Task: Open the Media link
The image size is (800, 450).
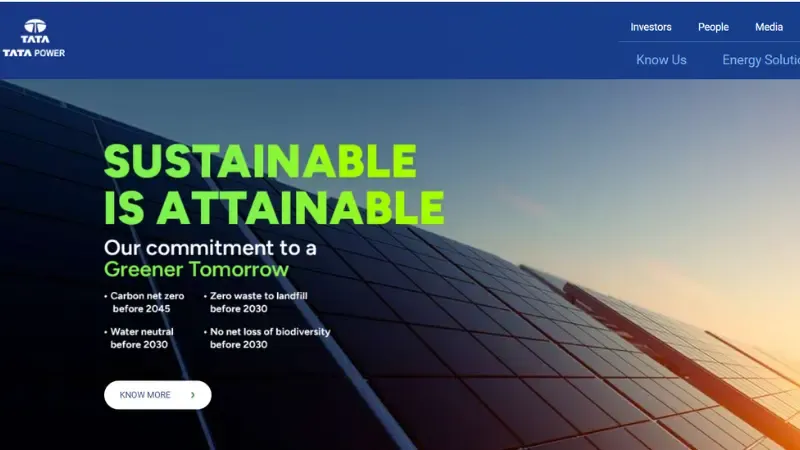Action: [x=769, y=27]
